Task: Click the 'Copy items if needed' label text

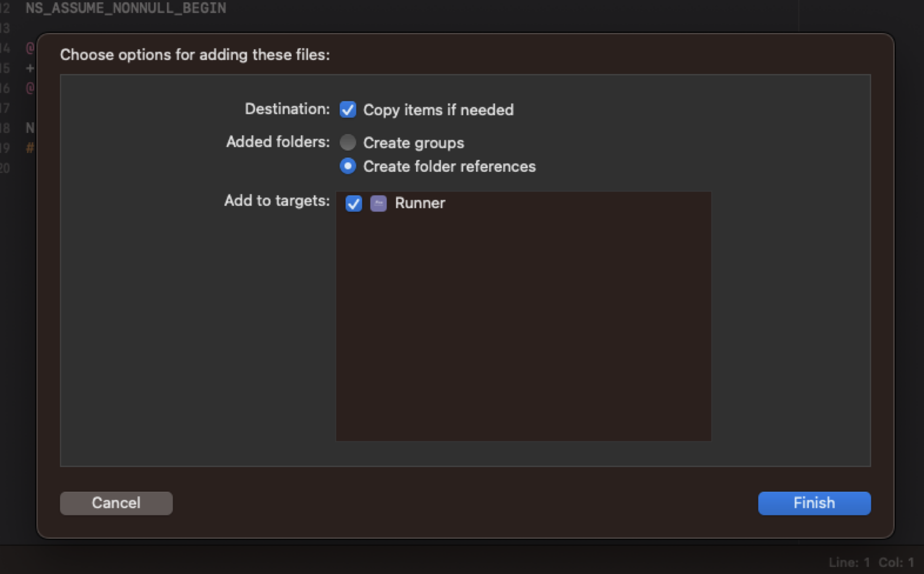Action: point(438,110)
